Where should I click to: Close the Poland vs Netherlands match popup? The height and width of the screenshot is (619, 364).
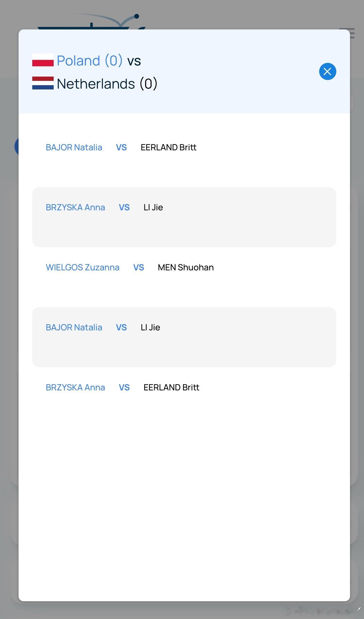tap(327, 71)
